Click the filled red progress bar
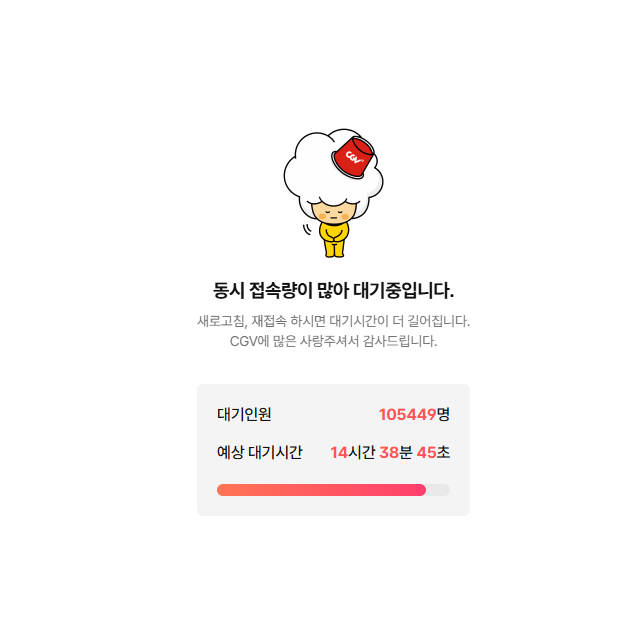 321,490
